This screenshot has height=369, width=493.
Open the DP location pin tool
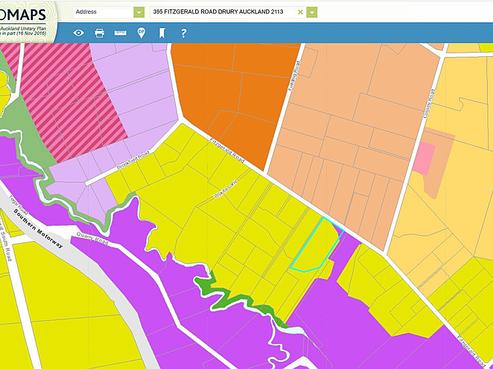141,33
